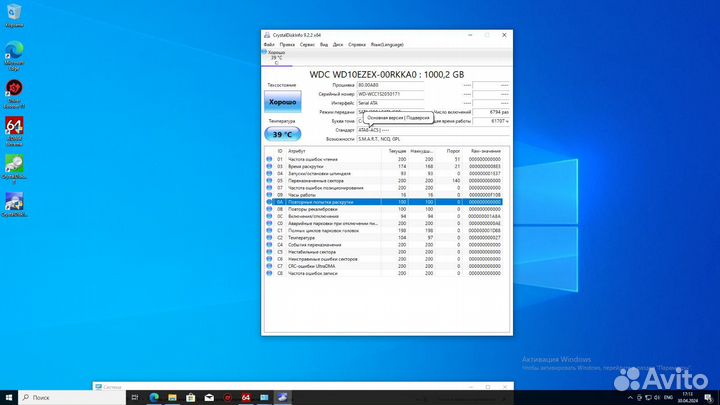Click the status icon of attribute C2
Image resolution: width=720 pixels, height=405 pixels.
[269, 237]
